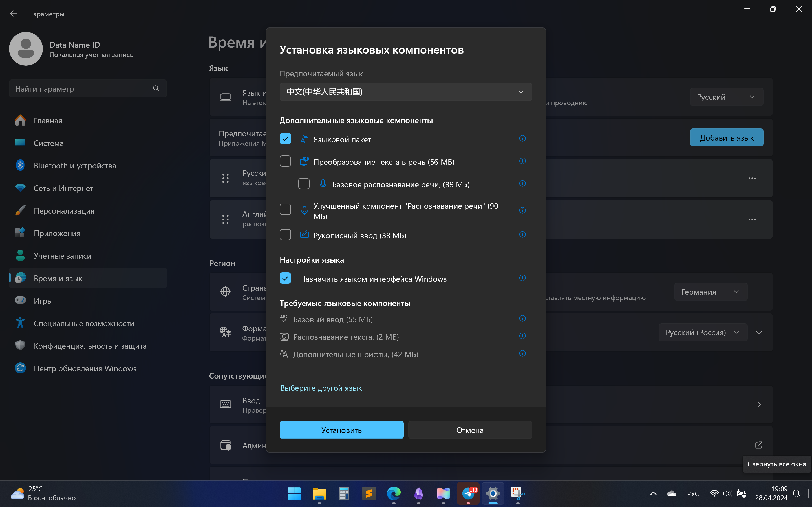812x507 pixels.
Task: Open three-dots menu for Russian language row
Action: [752, 178]
